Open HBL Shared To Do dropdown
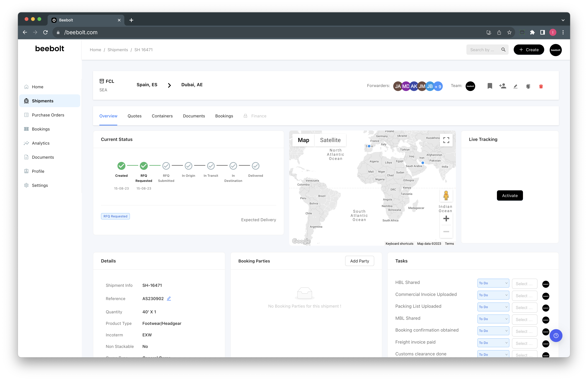588x381 pixels. click(x=493, y=283)
